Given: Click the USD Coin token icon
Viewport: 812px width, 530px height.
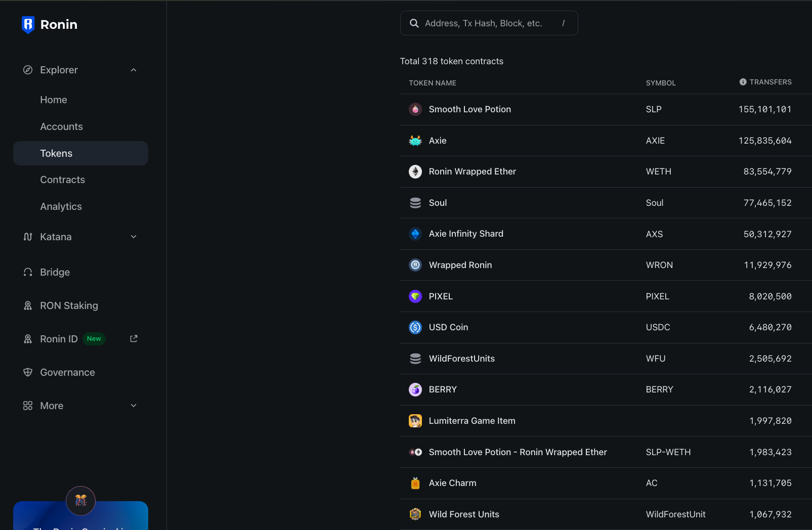Looking at the screenshot, I should (x=415, y=327).
